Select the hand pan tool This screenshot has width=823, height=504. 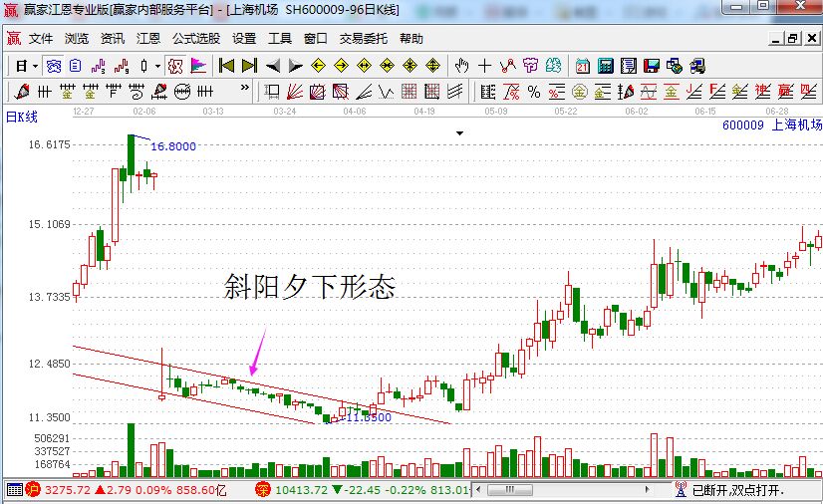click(x=461, y=66)
